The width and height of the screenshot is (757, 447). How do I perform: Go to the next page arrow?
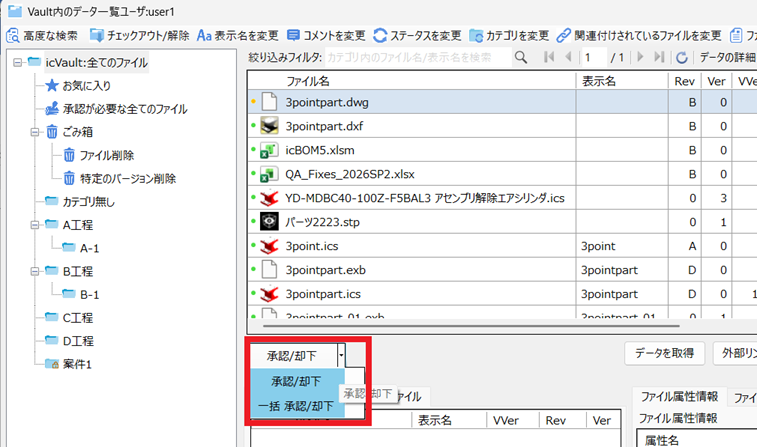[x=640, y=57]
